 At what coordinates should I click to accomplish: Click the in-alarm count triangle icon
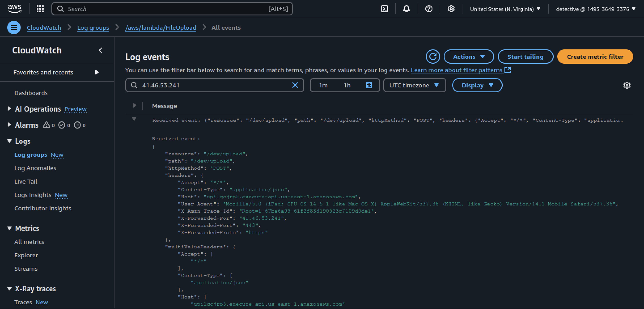coord(46,125)
